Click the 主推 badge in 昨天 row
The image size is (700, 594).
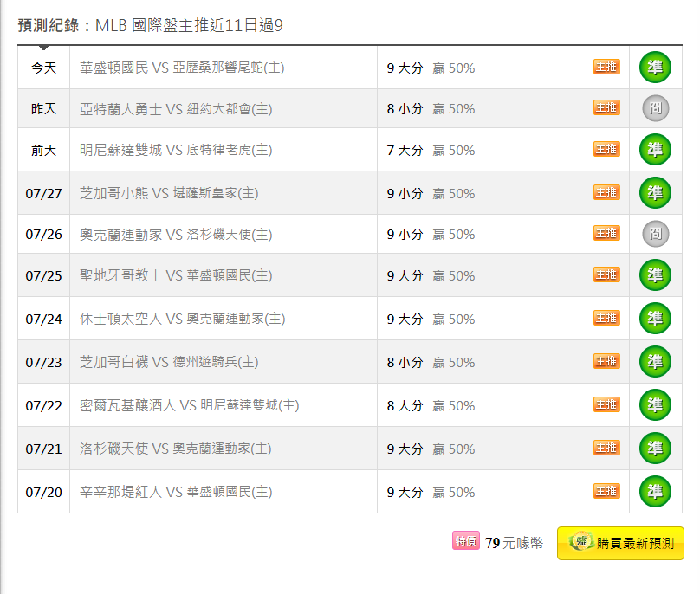606,107
